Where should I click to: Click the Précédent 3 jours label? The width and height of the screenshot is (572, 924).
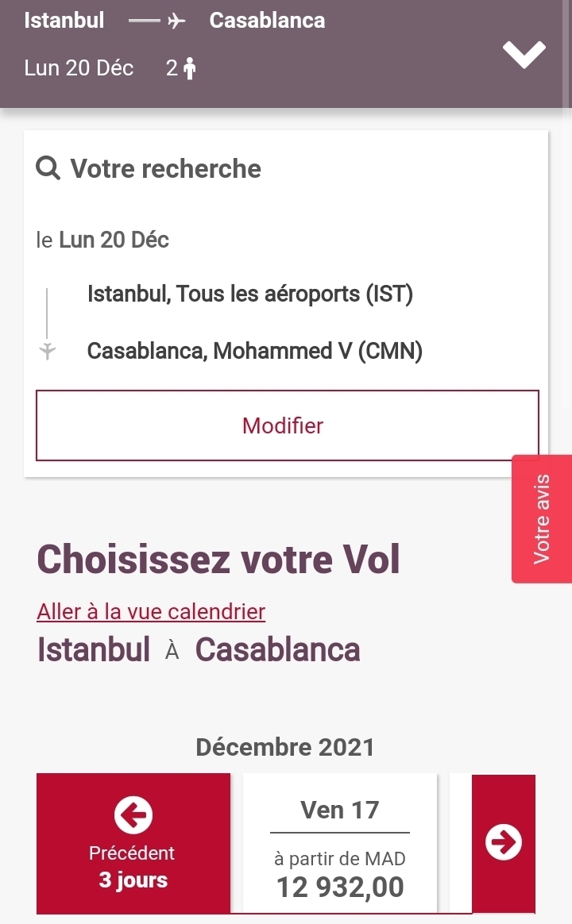coord(133,867)
